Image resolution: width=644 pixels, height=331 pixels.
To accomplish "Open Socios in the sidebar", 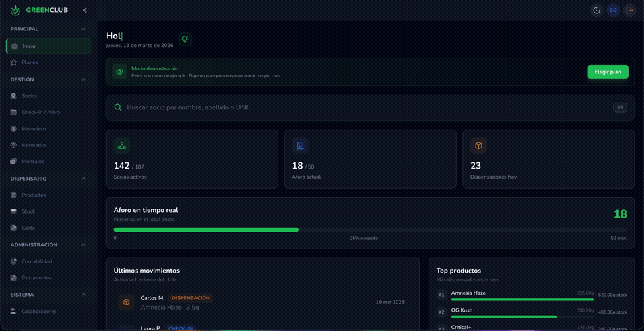I will pos(49,96).
